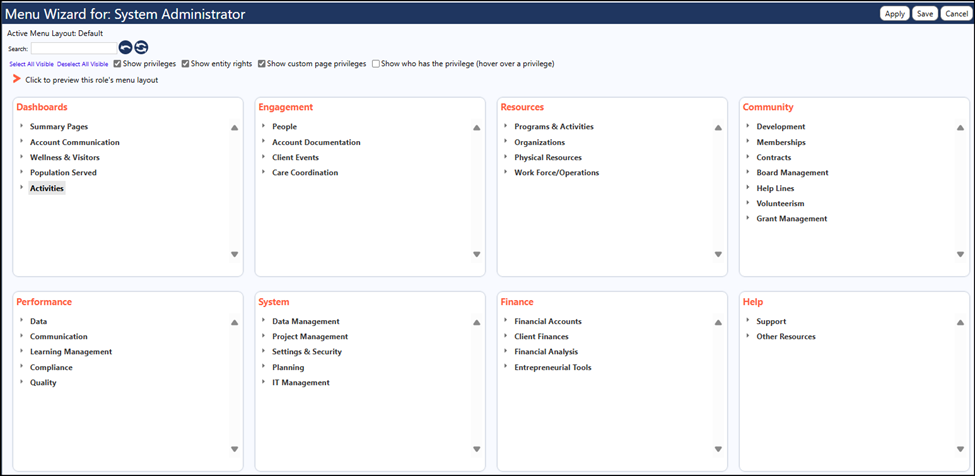975x476 pixels.
Task: Select Help Lines item
Action: coord(775,188)
